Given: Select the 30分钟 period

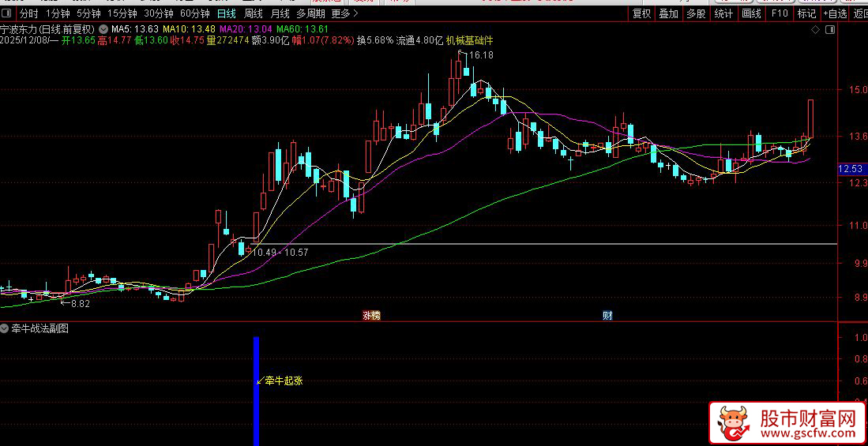Looking at the screenshot, I should (158, 13).
